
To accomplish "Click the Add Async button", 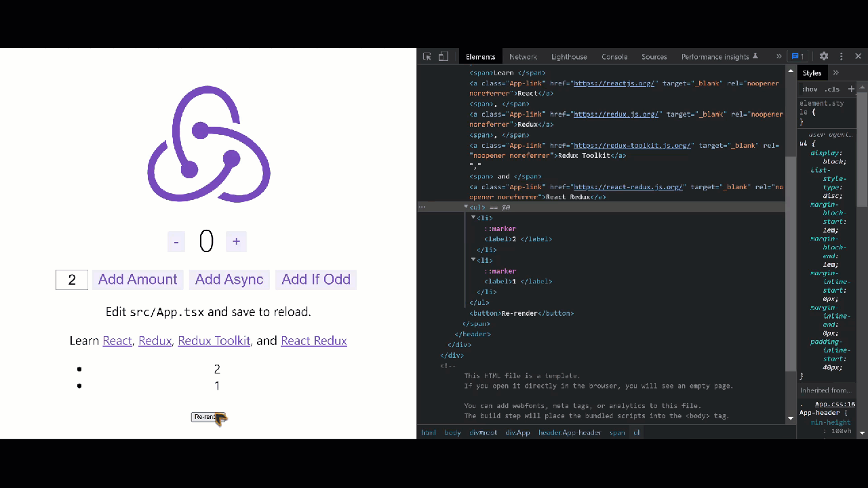I will [x=229, y=279].
